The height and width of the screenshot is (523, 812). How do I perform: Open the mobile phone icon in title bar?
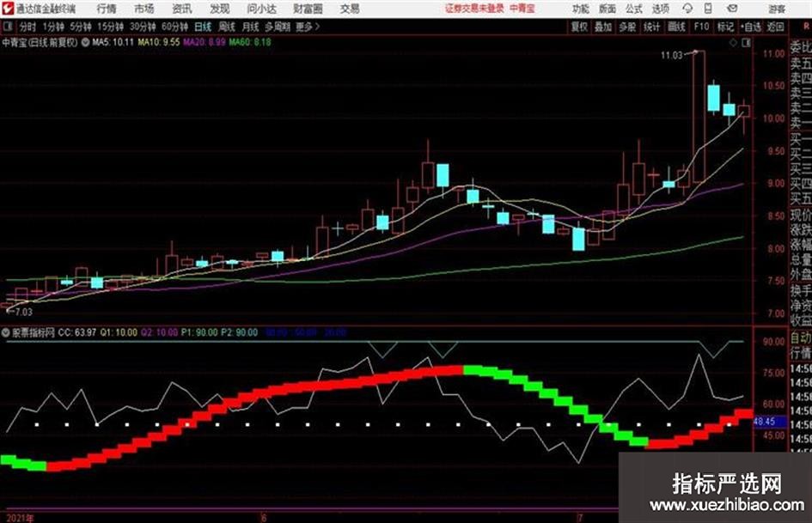pos(708,9)
